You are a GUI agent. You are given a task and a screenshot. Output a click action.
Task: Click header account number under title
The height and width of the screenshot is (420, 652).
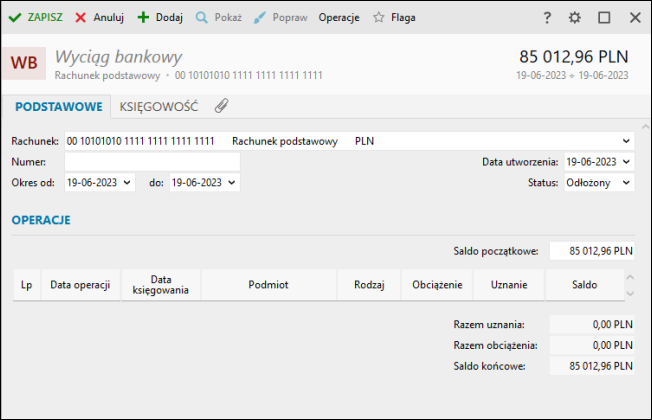(x=248, y=75)
